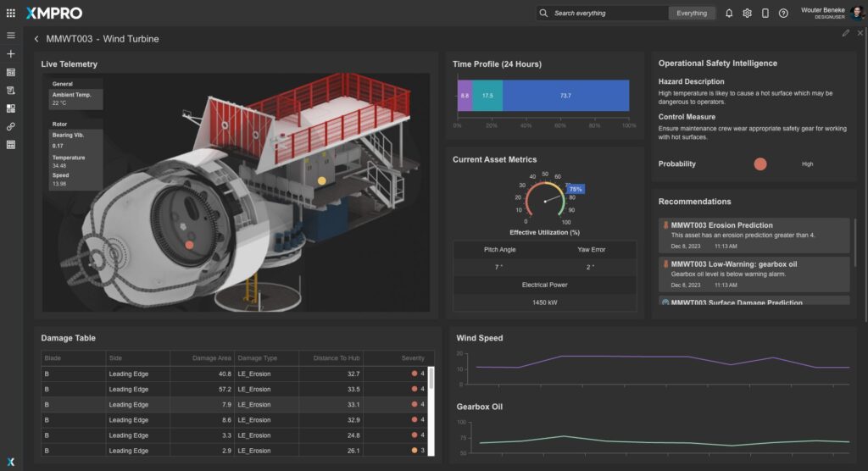Click the blue 73.7 Time Profile segment
Image resolution: width=868 pixels, height=471 pixels.
point(565,96)
